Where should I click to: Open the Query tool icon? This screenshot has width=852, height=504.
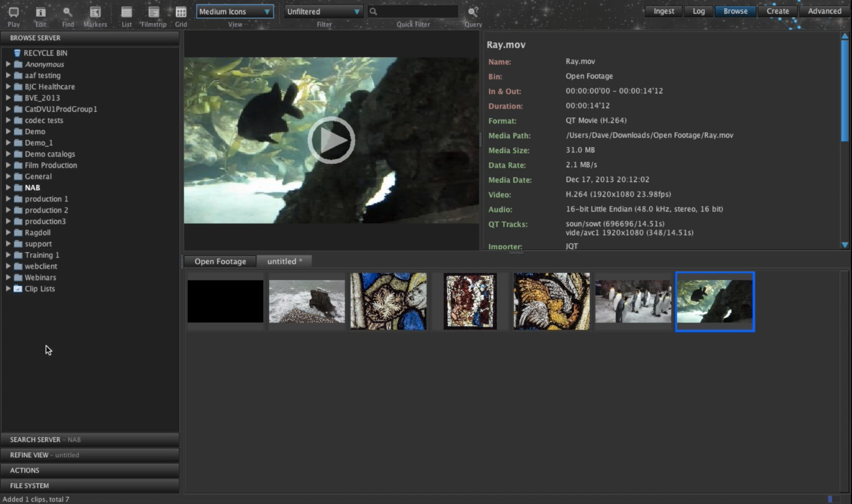[x=473, y=12]
